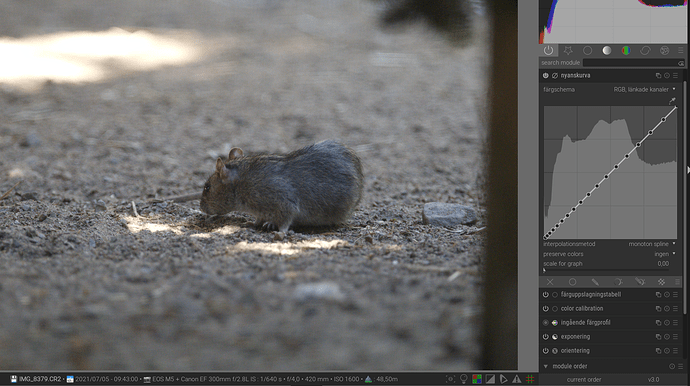This screenshot has width=690, height=386.
Task: Turn off the nyanskurva module
Action: 546,76
